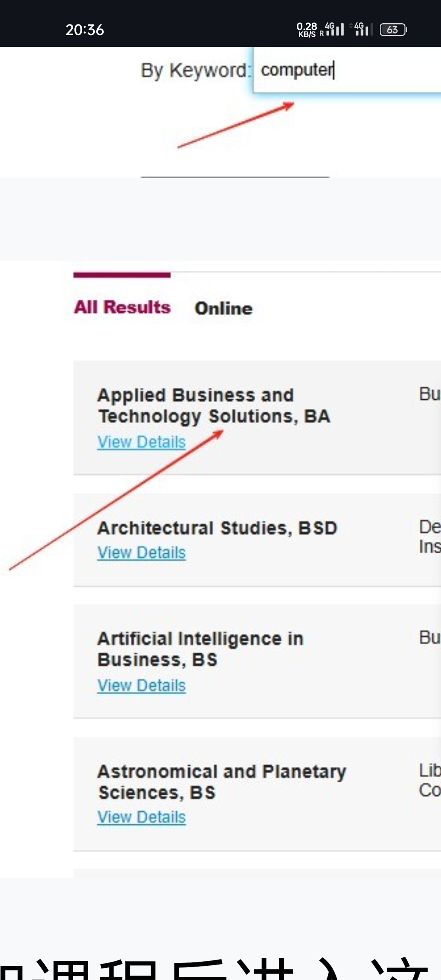Tap the network speed KB/S indicator
Image resolution: width=441 pixels, height=980 pixels.
307,30
